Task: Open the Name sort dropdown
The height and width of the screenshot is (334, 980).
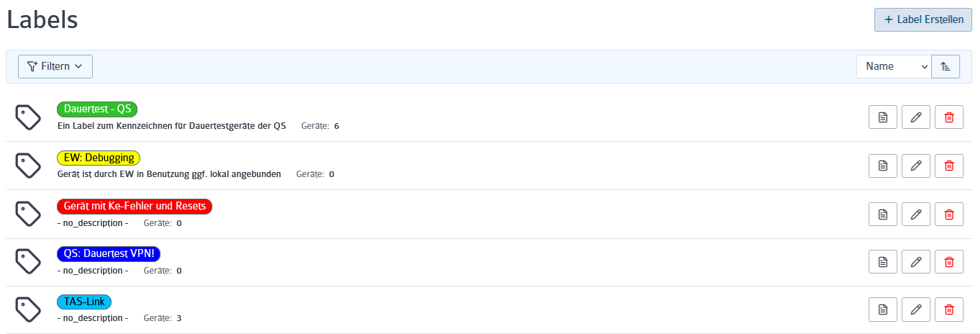Action: 894,66
